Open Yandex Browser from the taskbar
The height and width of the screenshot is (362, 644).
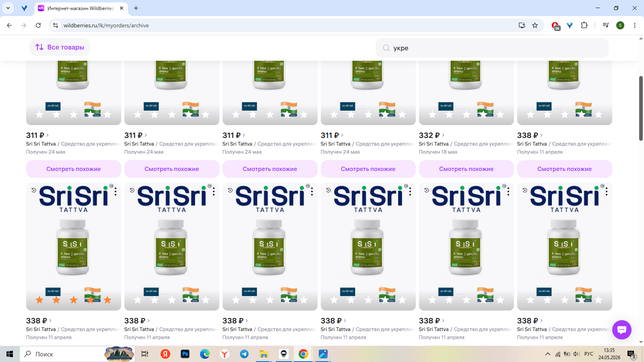point(225,354)
